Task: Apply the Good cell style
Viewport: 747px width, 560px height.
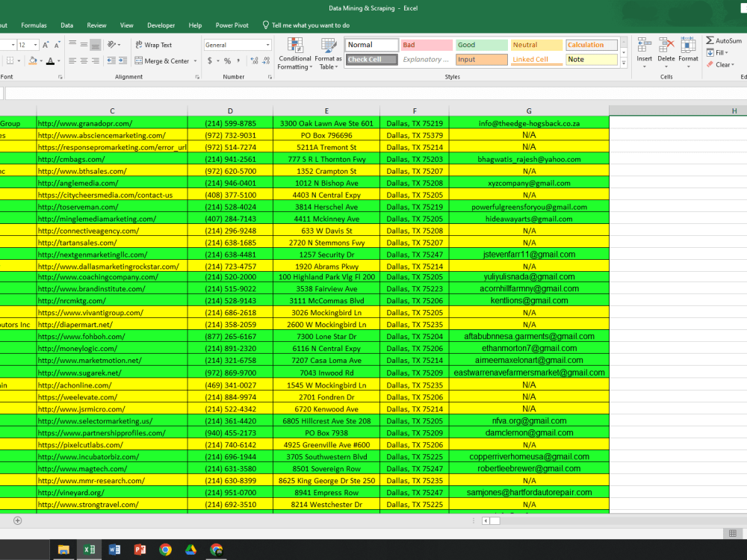Action: [482, 45]
